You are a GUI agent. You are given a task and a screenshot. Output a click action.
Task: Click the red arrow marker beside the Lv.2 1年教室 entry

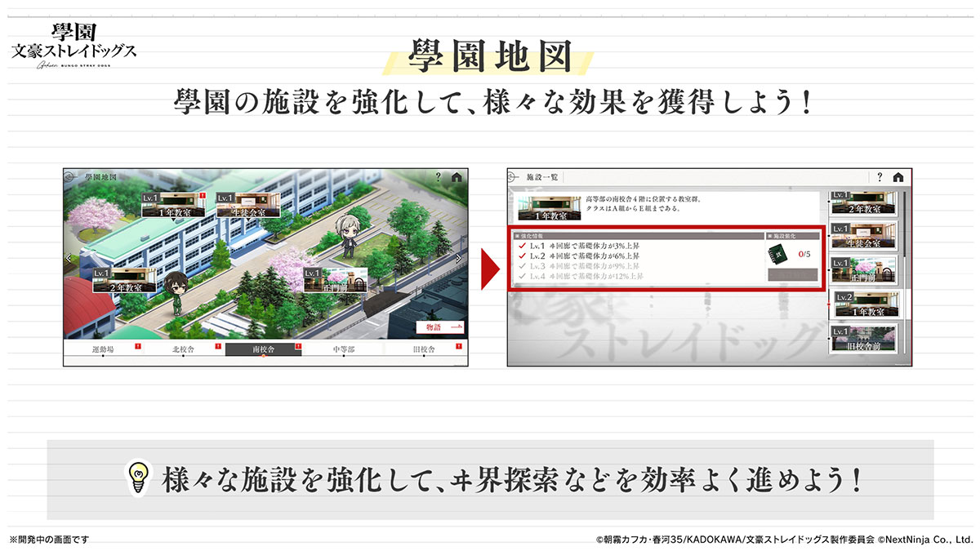click(828, 304)
